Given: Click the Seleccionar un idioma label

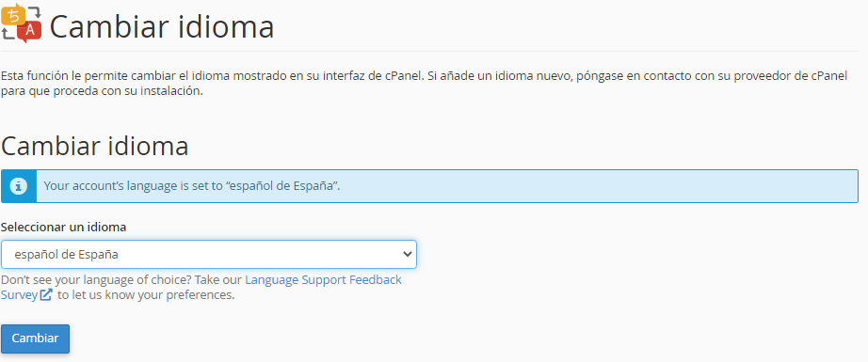Looking at the screenshot, I should click(x=64, y=228).
